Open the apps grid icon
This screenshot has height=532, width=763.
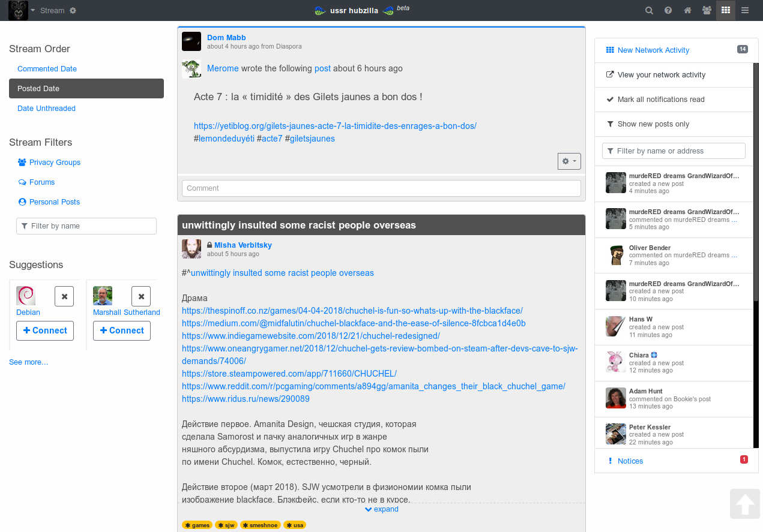(x=726, y=10)
